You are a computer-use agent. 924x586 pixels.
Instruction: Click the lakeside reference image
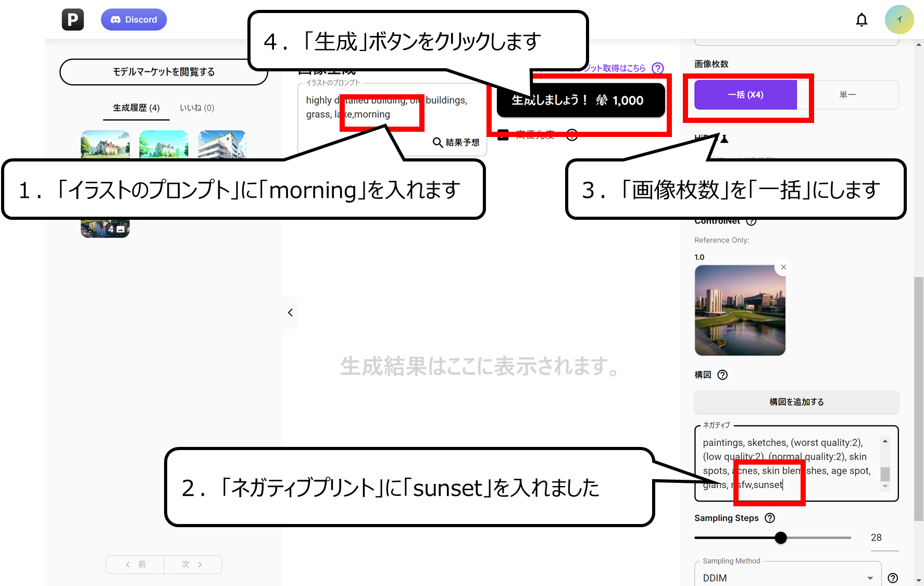(740, 310)
